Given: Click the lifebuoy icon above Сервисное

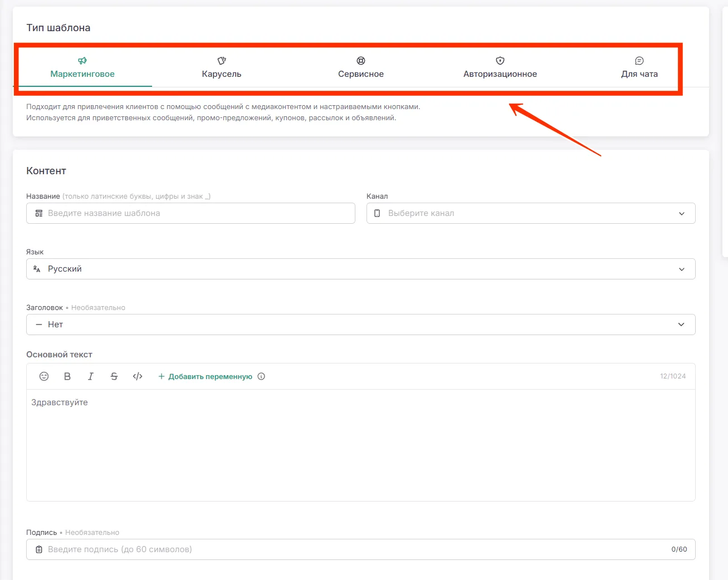Looking at the screenshot, I should pos(361,61).
